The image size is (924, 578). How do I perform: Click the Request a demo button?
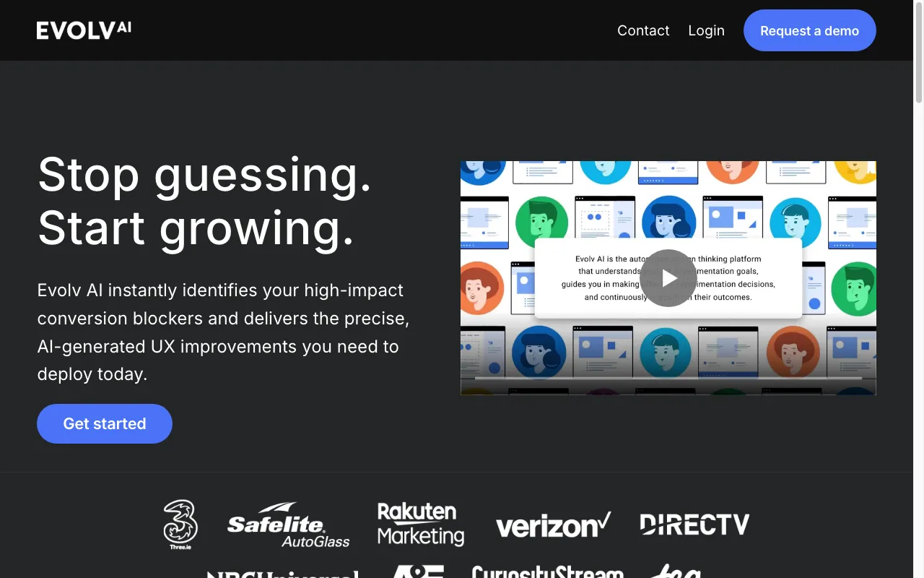pos(809,30)
